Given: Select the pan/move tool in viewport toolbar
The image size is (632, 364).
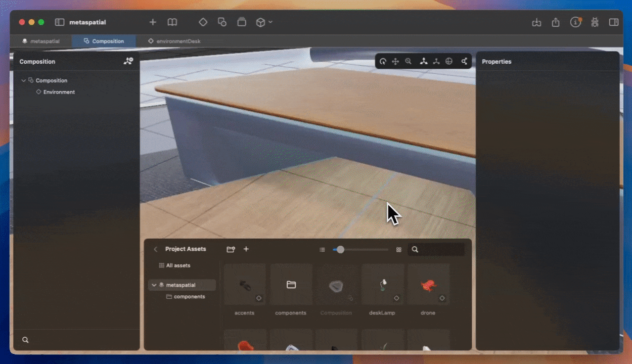Looking at the screenshot, I should [x=395, y=61].
